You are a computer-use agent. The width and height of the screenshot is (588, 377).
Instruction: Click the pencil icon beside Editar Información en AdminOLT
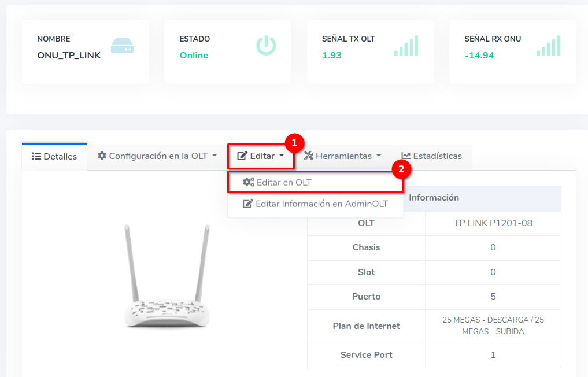pos(248,204)
